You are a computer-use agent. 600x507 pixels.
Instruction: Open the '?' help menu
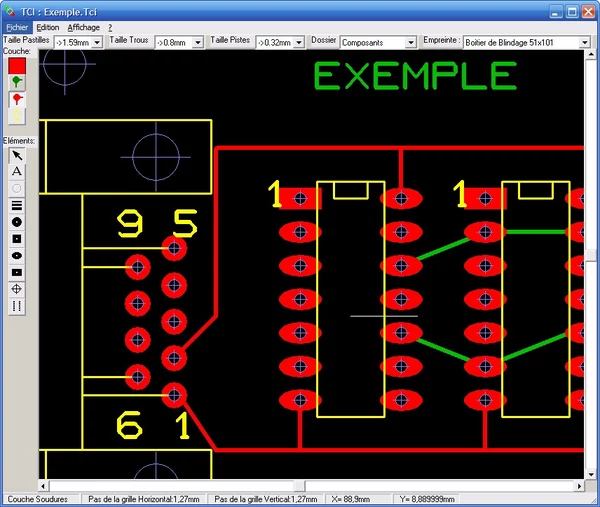110,28
